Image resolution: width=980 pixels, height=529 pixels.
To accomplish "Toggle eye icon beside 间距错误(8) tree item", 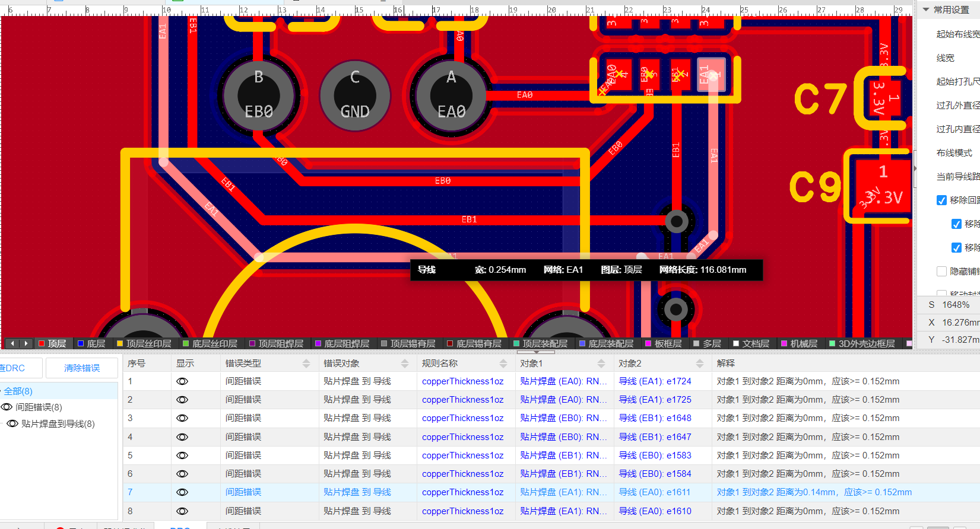I will tap(7, 407).
